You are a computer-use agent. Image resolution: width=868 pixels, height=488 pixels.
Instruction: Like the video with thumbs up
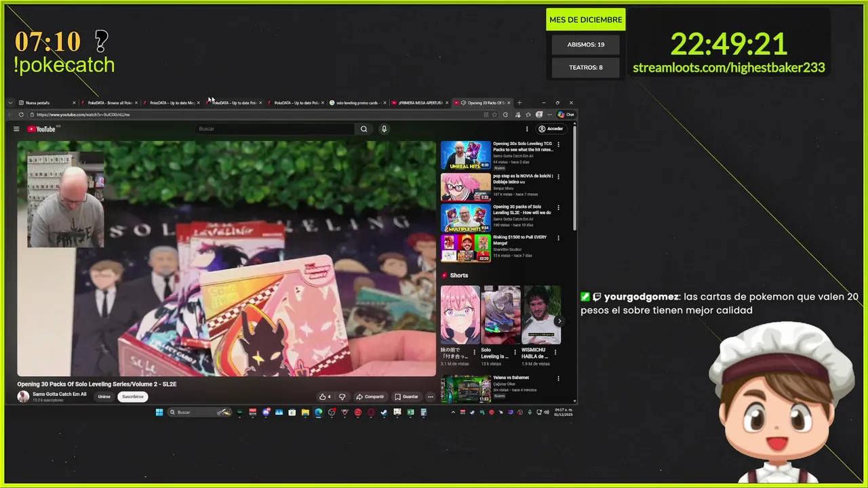pos(325,396)
